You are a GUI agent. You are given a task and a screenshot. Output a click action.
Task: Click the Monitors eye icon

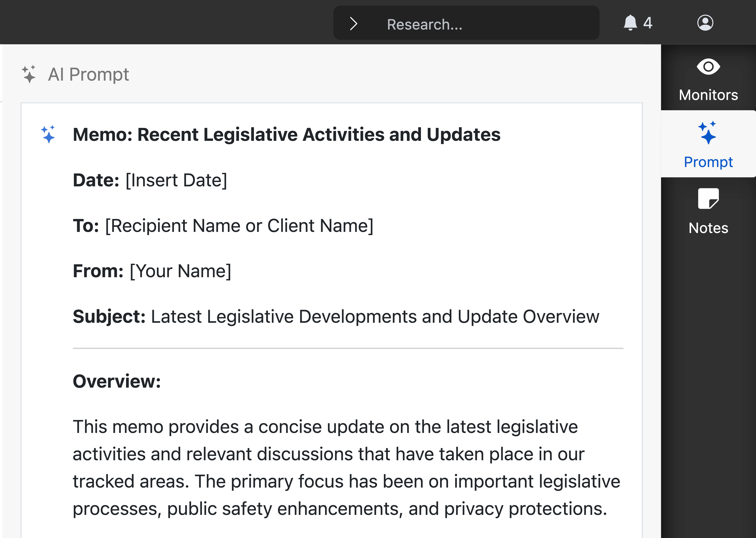click(x=708, y=67)
